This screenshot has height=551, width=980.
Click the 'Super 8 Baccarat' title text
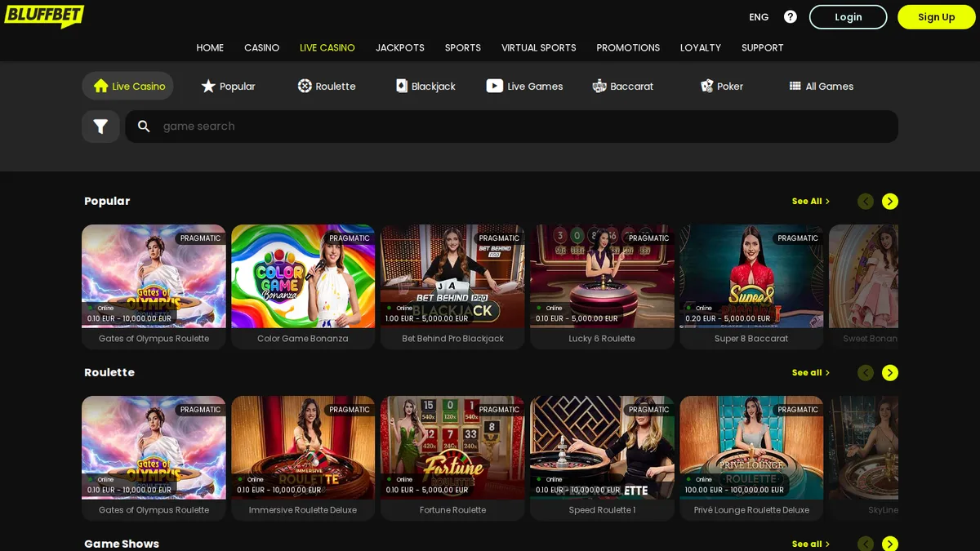(751, 339)
